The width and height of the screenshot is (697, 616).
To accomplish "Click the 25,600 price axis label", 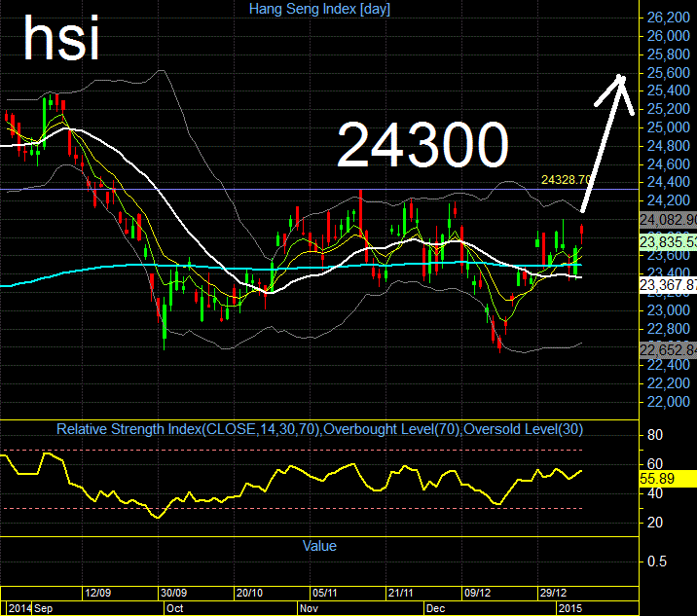I will [x=668, y=73].
